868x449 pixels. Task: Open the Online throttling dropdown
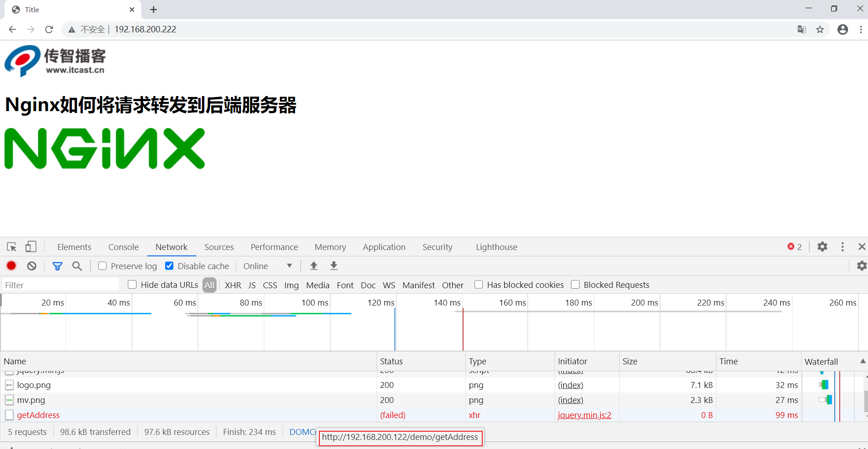pos(267,266)
